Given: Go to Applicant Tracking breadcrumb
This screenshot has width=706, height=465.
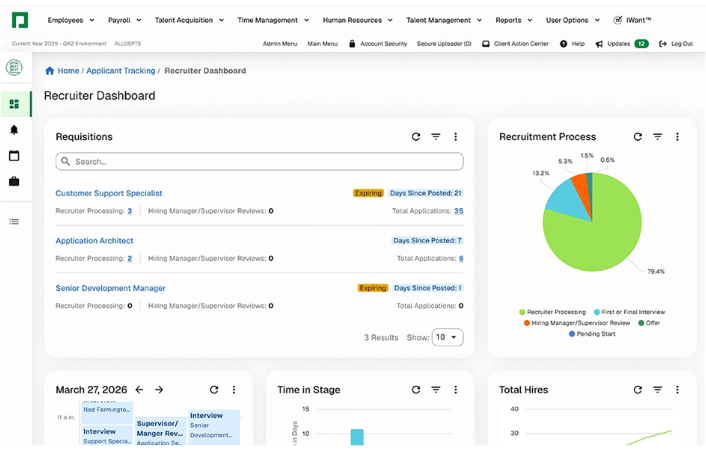Looking at the screenshot, I should [121, 71].
